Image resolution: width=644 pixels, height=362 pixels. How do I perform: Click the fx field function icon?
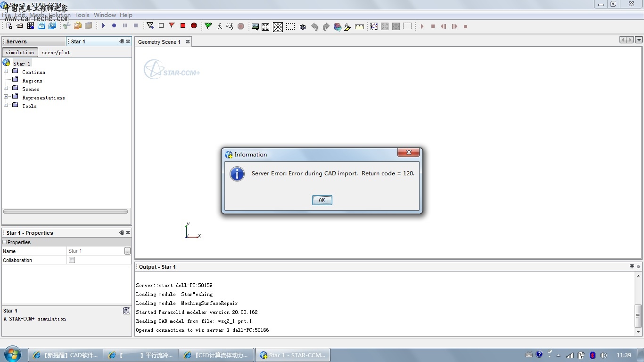pyautogui.click(x=347, y=27)
